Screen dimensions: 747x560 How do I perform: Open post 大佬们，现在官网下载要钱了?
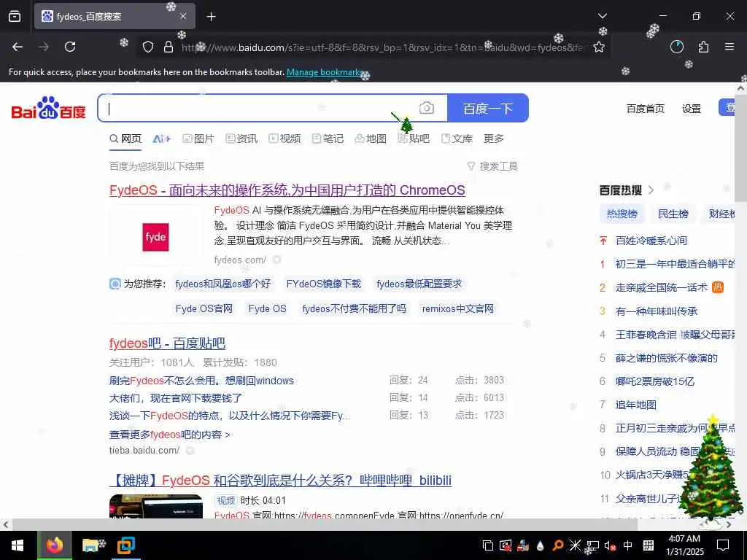176,398
